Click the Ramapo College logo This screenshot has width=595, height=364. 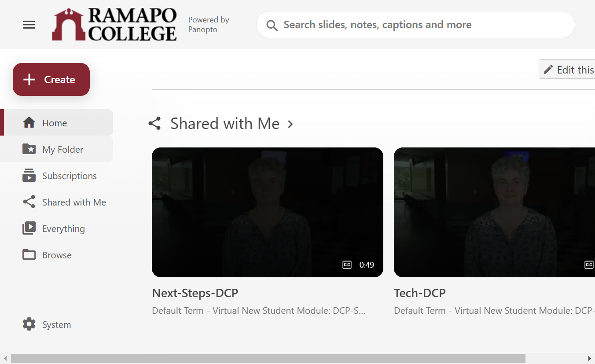coord(114,25)
